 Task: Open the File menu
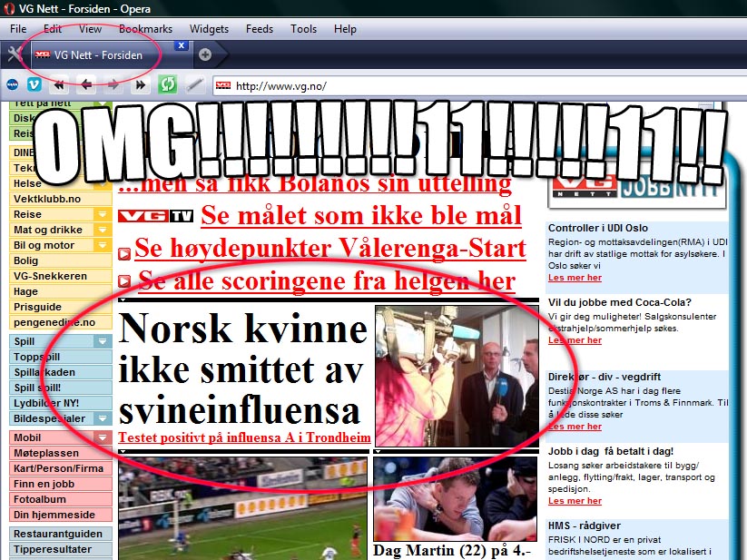[18, 29]
